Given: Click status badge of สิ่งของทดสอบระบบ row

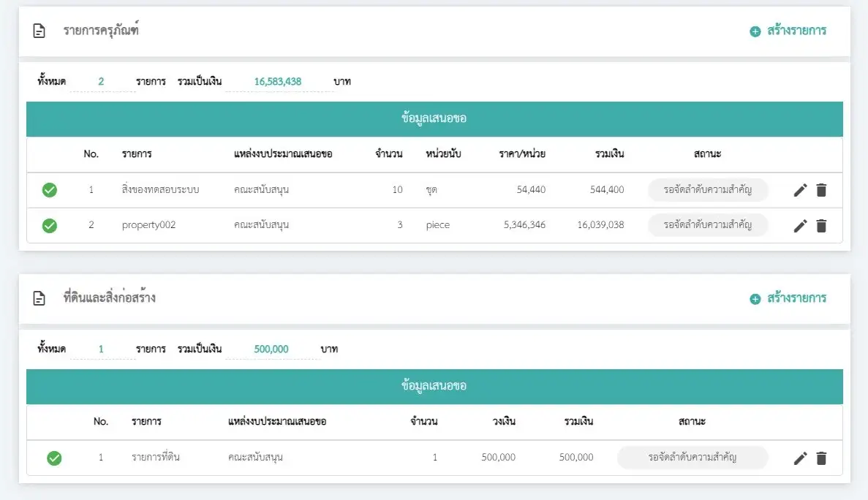Looking at the screenshot, I should [x=707, y=190].
